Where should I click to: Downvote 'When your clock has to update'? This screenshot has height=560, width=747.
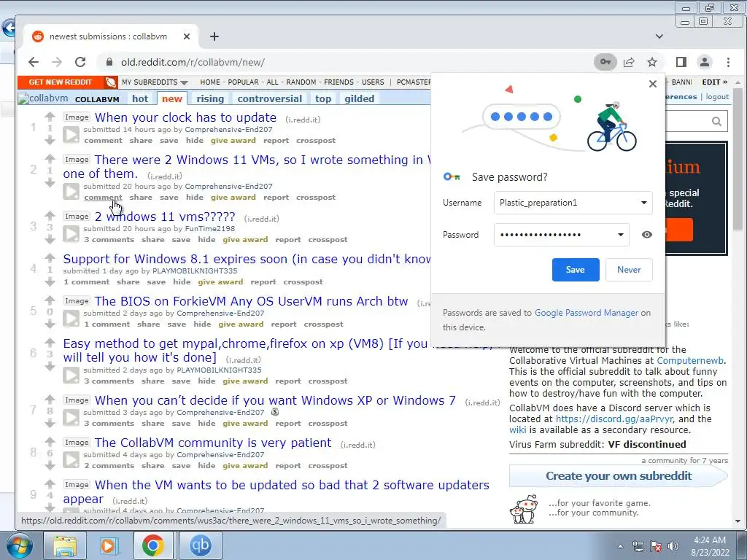click(50, 140)
